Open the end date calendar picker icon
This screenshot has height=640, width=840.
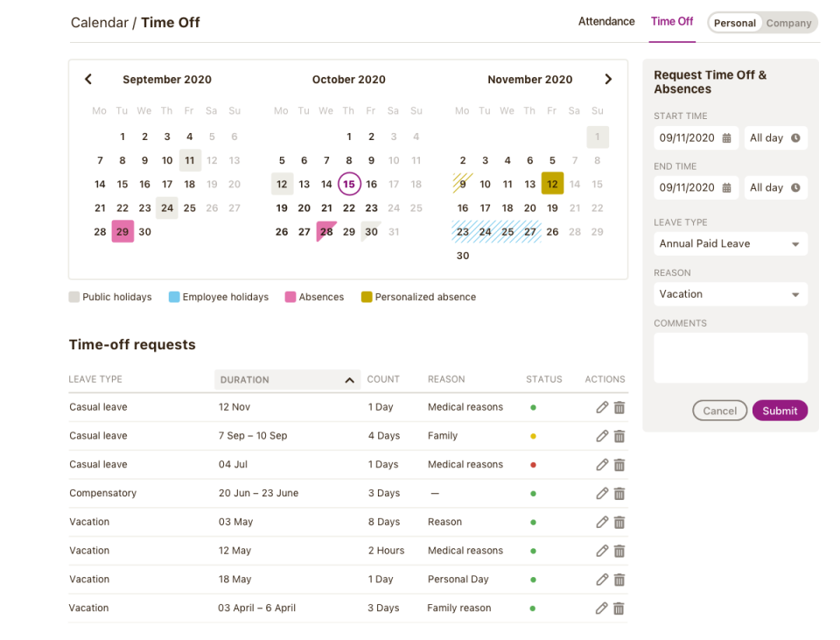726,187
